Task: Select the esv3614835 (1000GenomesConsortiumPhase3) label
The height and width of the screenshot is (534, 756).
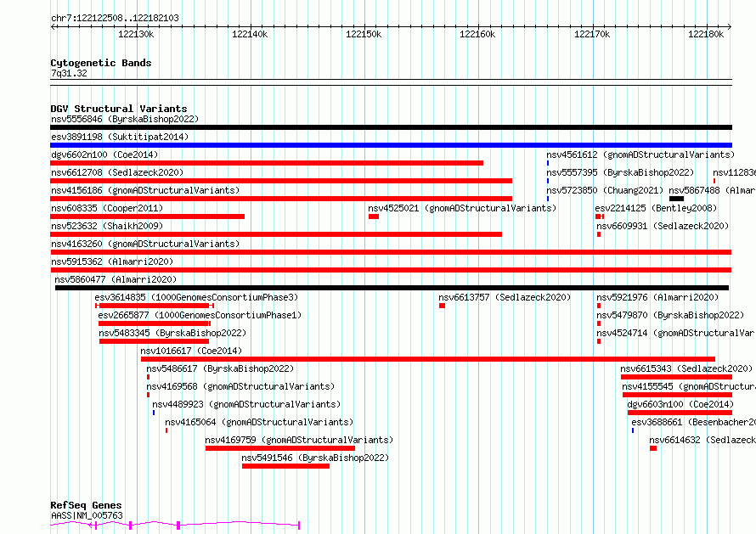Action: 196,297
